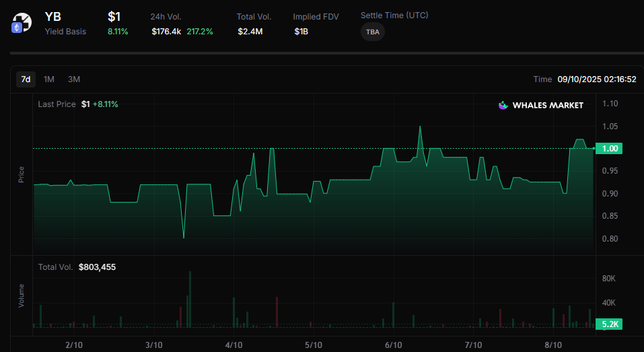This screenshot has height=352, width=644.
Task: Click the 1.05 price axis label
Action: pyautogui.click(x=610, y=127)
